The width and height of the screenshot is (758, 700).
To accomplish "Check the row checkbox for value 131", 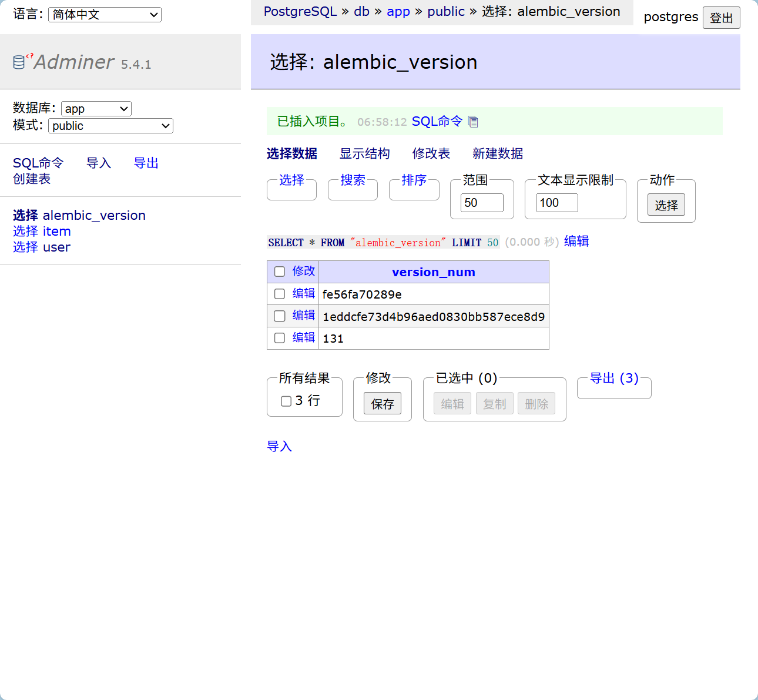I will (x=279, y=338).
